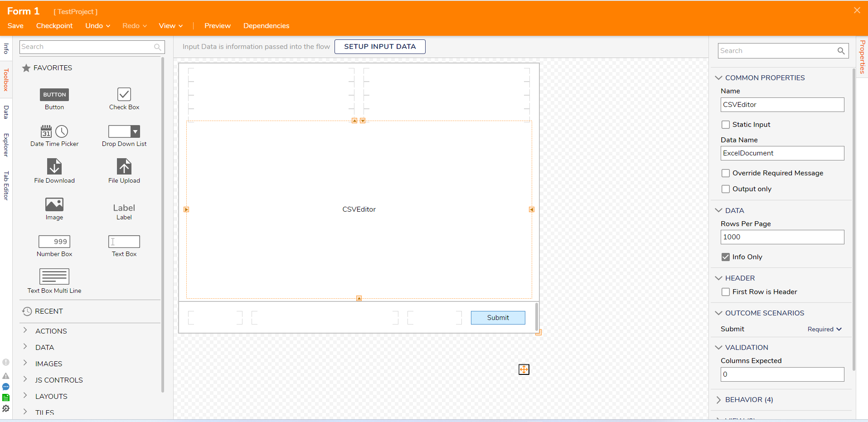Select the Button control icon
The width and height of the screenshot is (868, 422).
coord(54,94)
